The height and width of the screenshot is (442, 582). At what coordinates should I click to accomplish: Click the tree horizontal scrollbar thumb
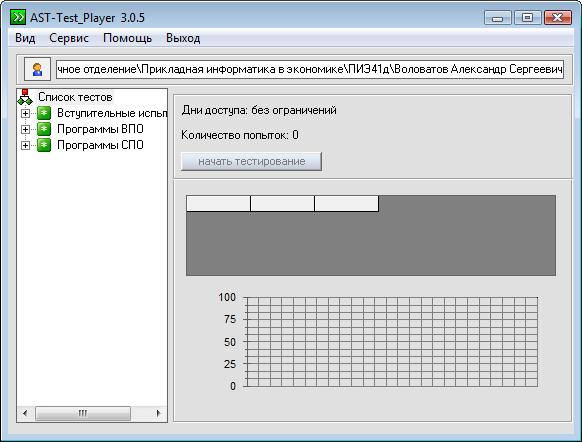83,413
